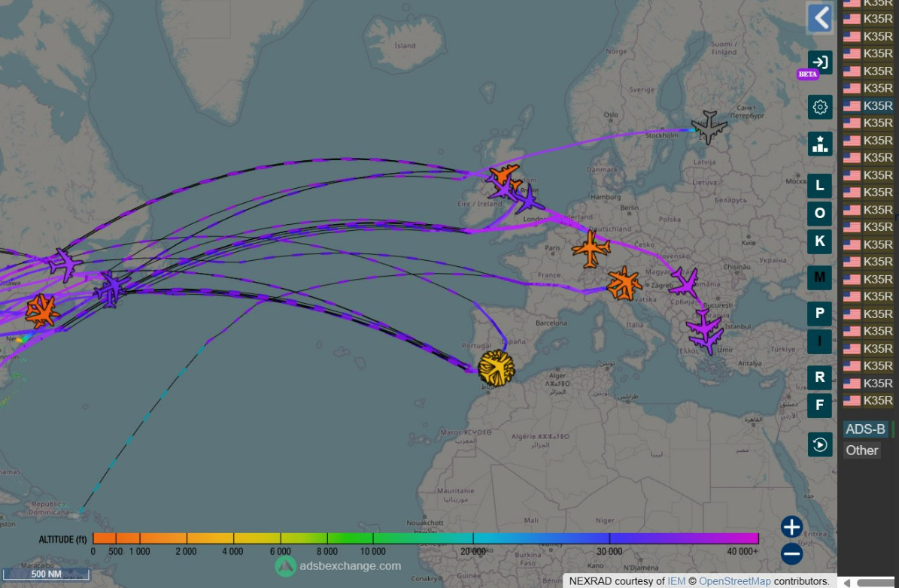Select the highlighted K35R row in the list
Image resolution: width=899 pixels, height=588 pixels.
coord(867,105)
